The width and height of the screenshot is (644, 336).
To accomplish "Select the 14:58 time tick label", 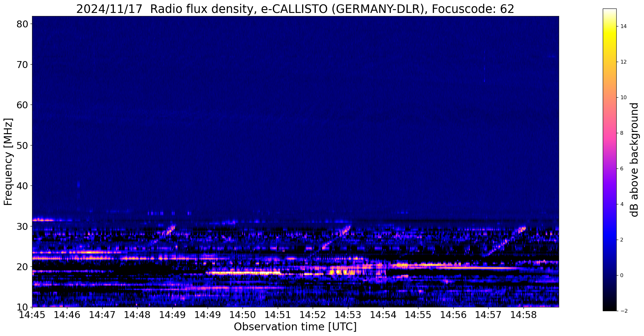I will (x=524, y=315).
